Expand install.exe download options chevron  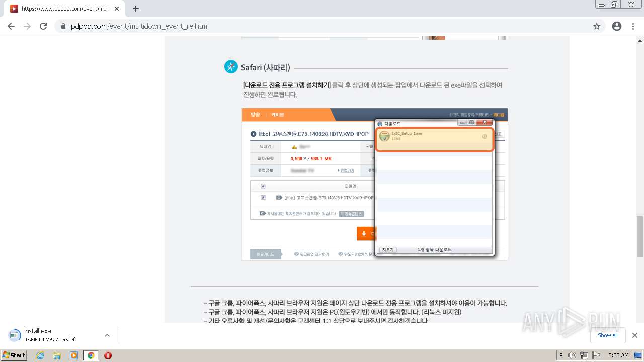(x=107, y=335)
